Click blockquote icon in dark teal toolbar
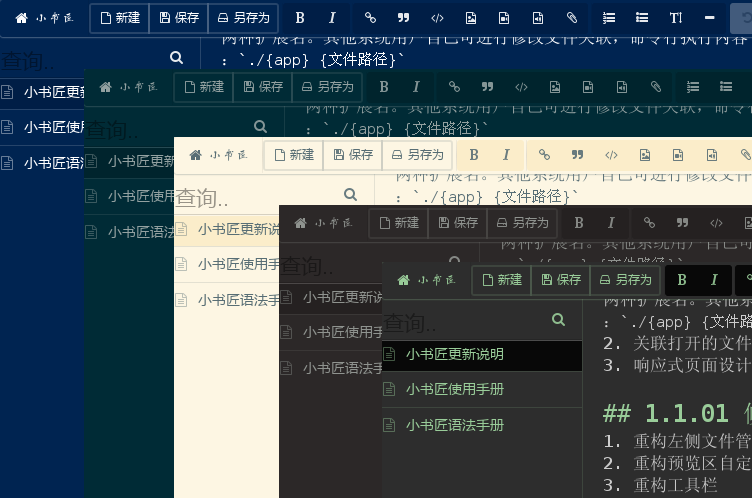 (488, 87)
